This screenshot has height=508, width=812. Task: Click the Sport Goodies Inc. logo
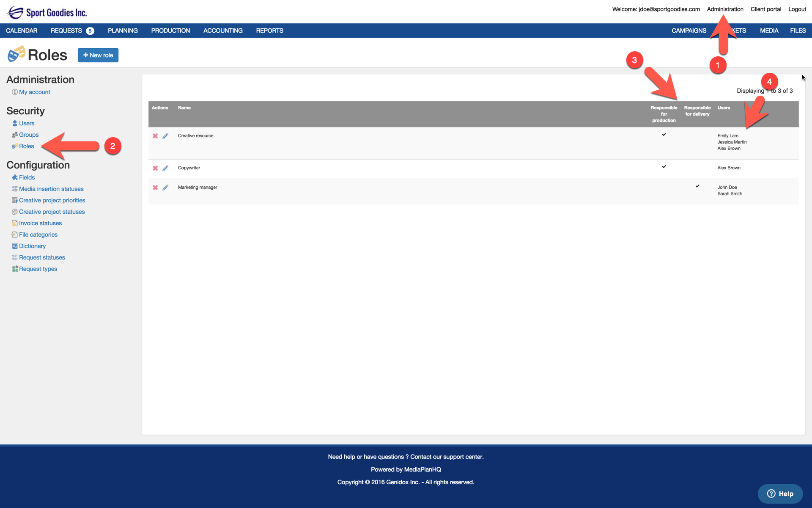pyautogui.click(x=47, y=12)
